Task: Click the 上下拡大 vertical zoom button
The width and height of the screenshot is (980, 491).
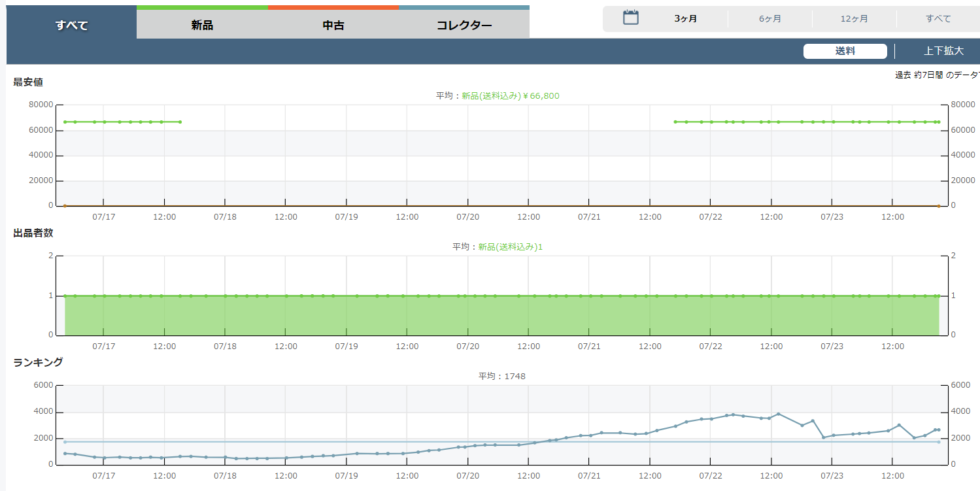Action: (943, 51)
